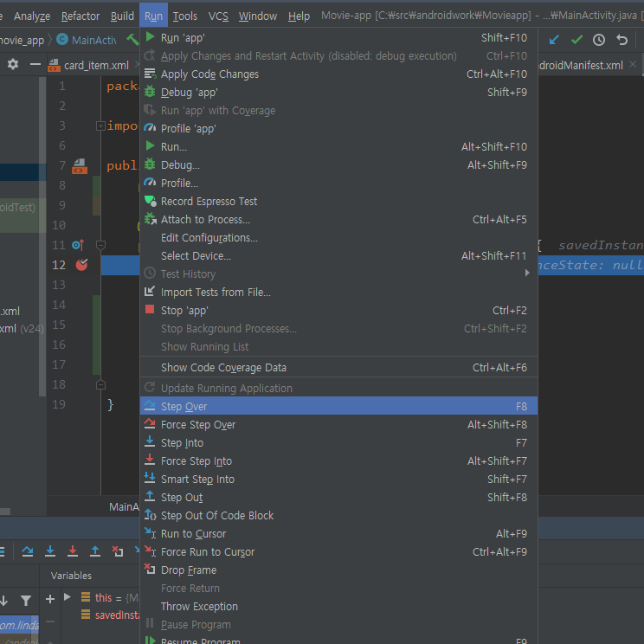Open the Run menu
The image size is (644, 644).
coord(153,16)
